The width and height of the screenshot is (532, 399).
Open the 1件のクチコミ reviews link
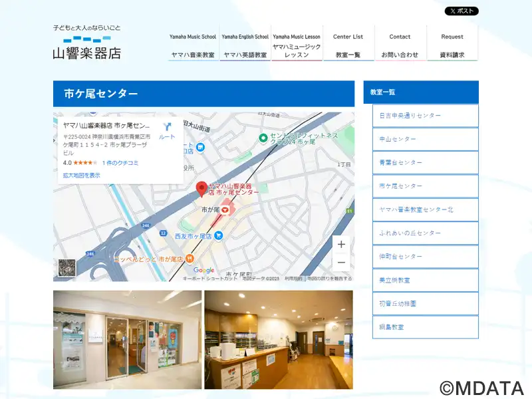(x=120, y=163)
